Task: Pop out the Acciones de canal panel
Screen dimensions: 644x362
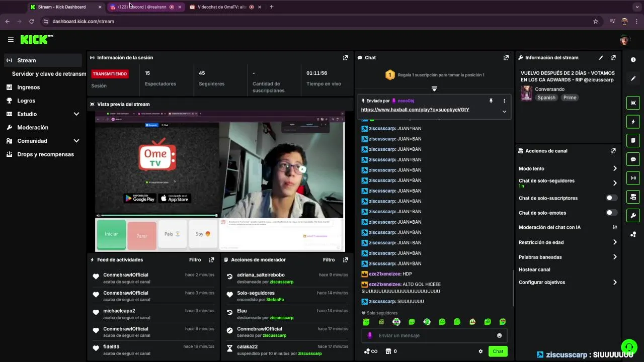Action: pos(613,151)
